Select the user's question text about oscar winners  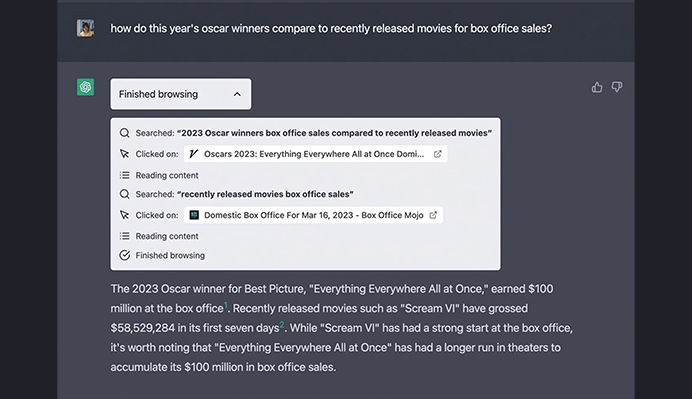pyautogui.click(x=331, y=28)
